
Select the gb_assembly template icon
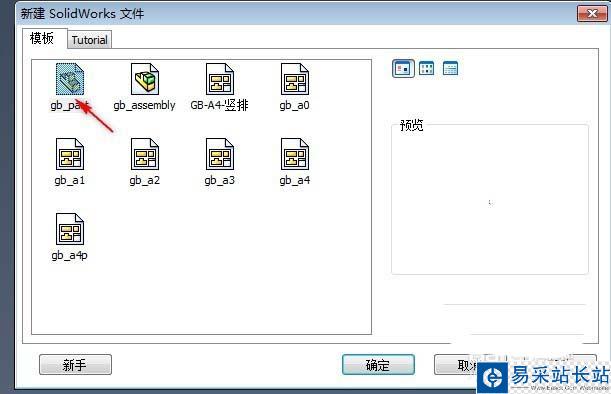(145, 79)
